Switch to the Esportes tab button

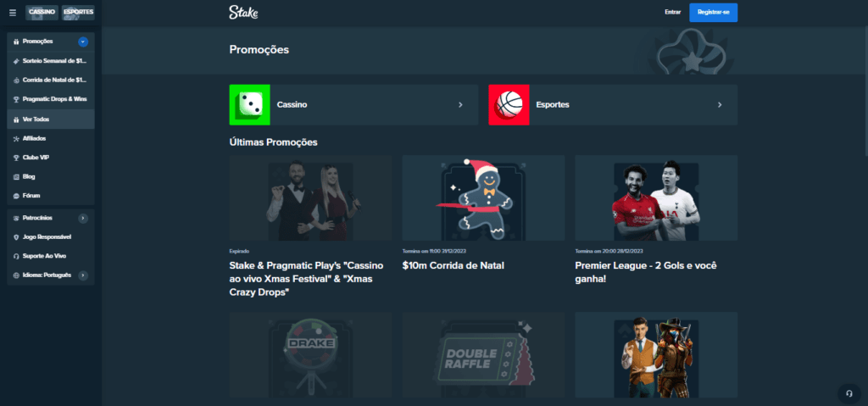78,12
